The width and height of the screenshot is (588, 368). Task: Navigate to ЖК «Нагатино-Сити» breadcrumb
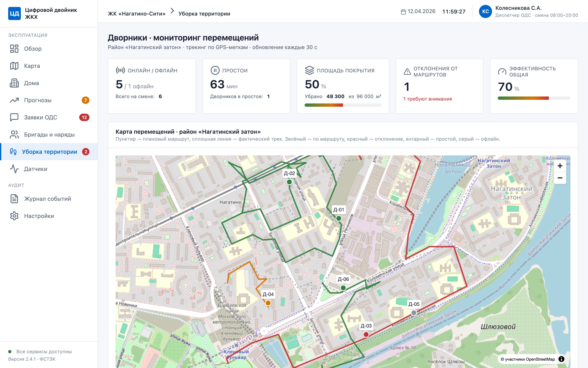137,14
